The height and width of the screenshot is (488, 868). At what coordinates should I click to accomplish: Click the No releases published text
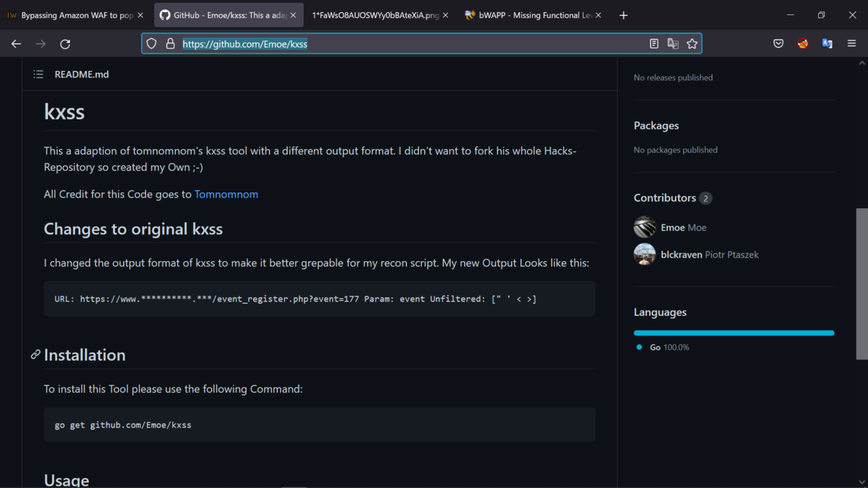[673, 77]
